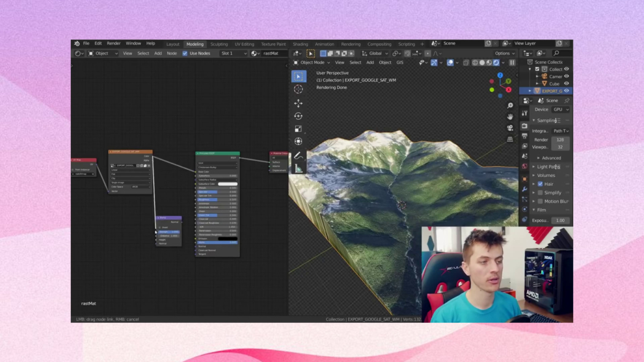Toggle X-ray button in viewport header
The image size is (644, 362).
coord(466,63)
